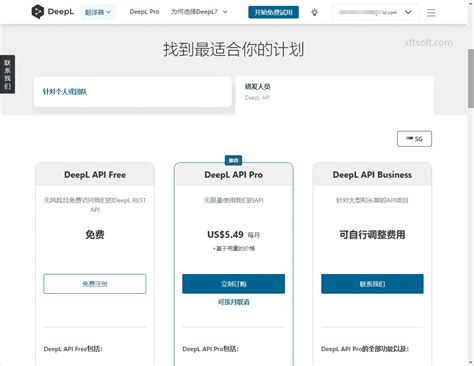Expand the 为何选择DeepL? dropdown
Image resolution: width=474 pixels, height=366 pixels.
(199, 12)
